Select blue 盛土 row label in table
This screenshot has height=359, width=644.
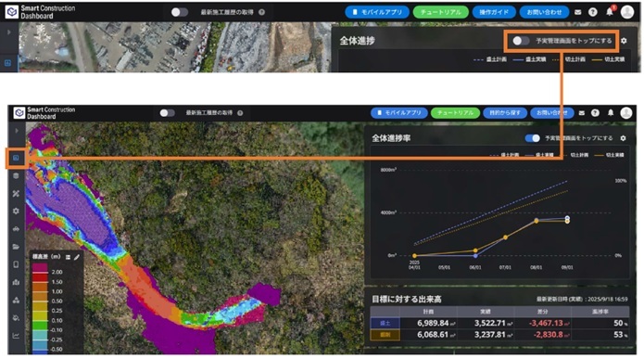(x=385, y=323)
